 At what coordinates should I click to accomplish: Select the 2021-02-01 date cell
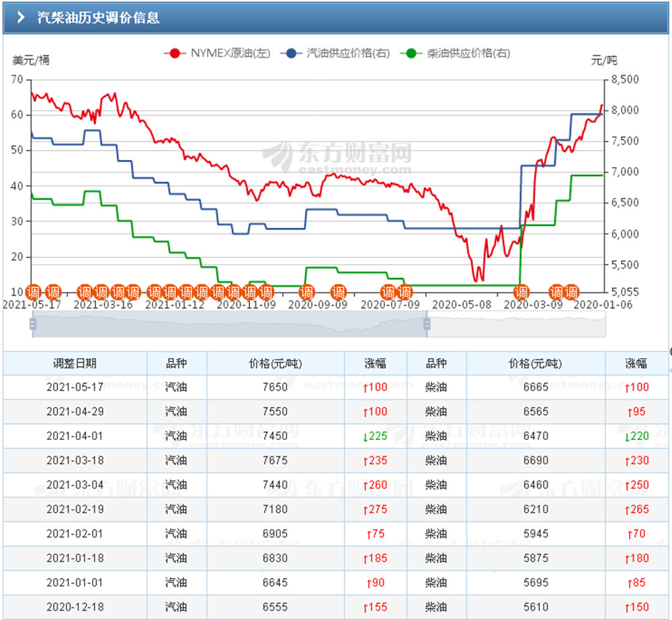75,533
